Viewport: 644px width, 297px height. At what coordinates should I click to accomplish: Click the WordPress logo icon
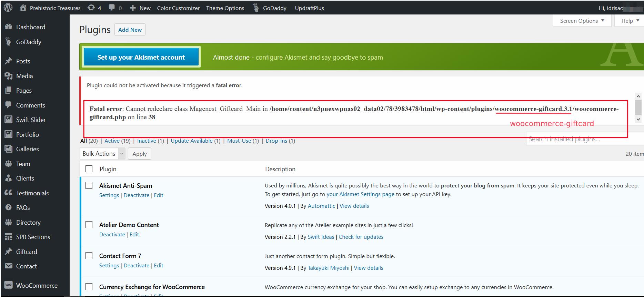coord(8,8)
